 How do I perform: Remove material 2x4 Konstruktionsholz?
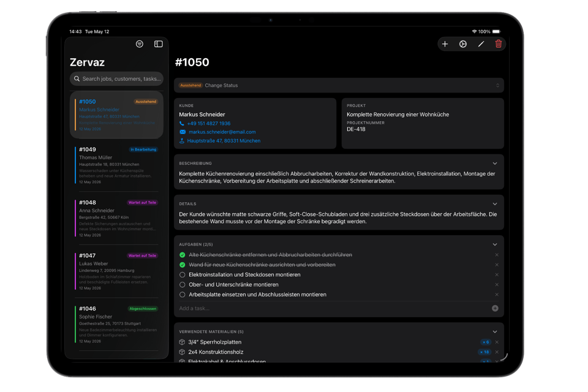coord(497,352)
